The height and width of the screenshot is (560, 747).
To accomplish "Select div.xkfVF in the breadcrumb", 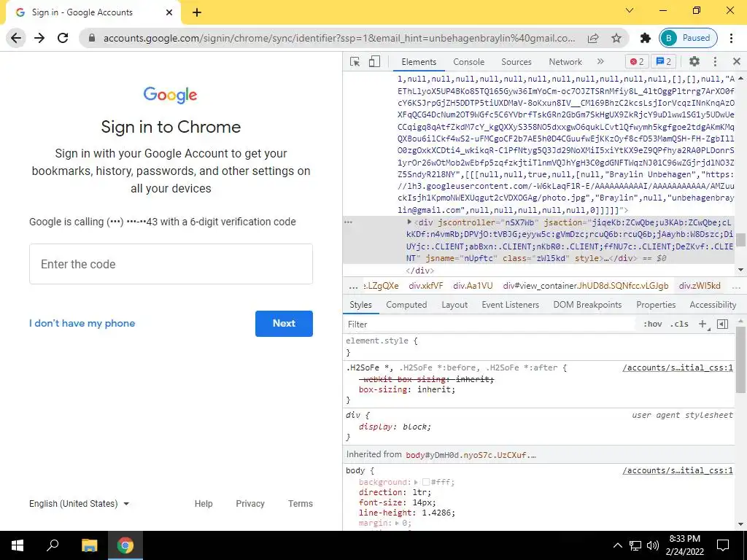I will (x=426, y=286).
